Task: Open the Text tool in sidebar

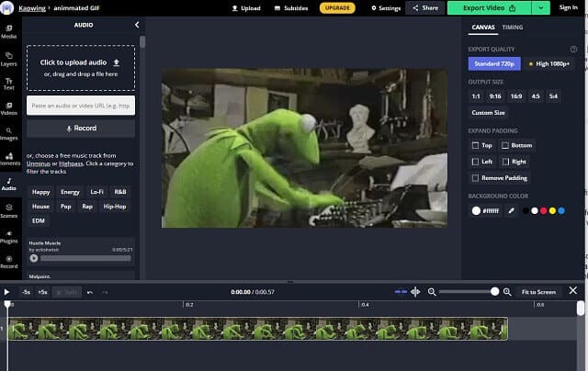Action: 8,84
